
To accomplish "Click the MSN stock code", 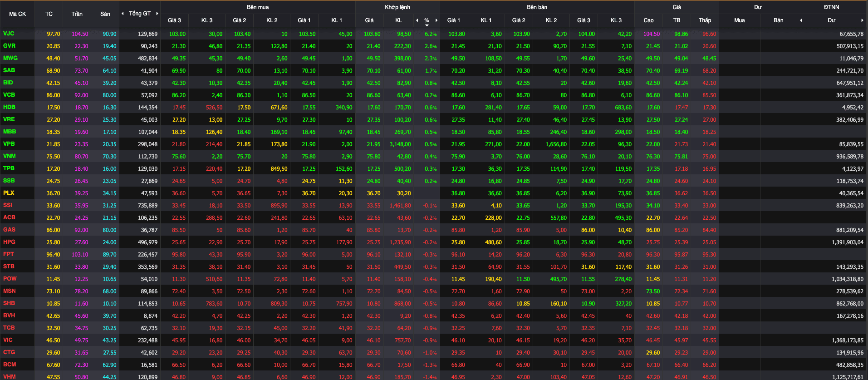I will (x=10, y=291).
